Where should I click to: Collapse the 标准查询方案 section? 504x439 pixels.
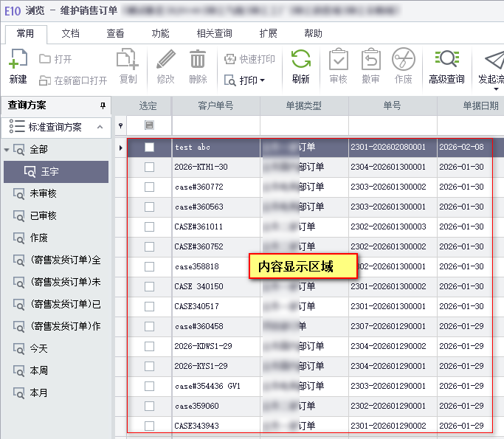[x=100, y=127]
